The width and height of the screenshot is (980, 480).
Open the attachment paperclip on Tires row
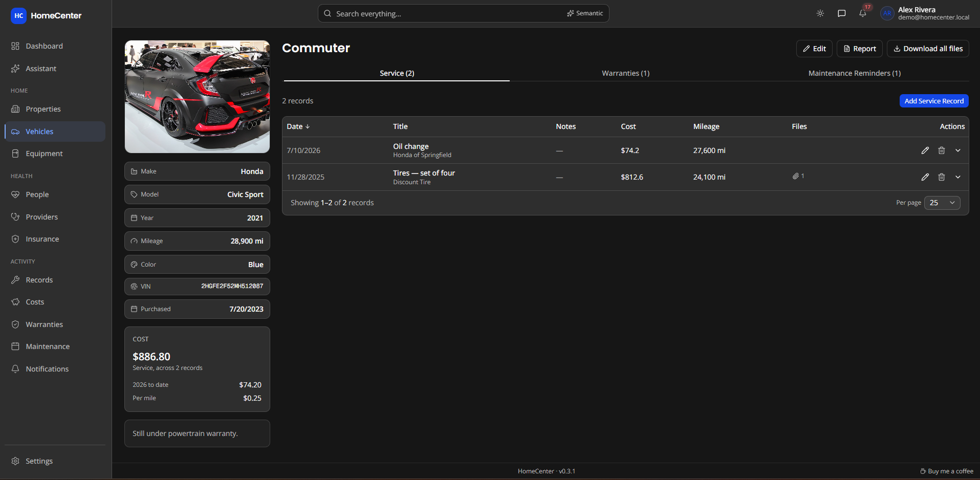[798, 176]
